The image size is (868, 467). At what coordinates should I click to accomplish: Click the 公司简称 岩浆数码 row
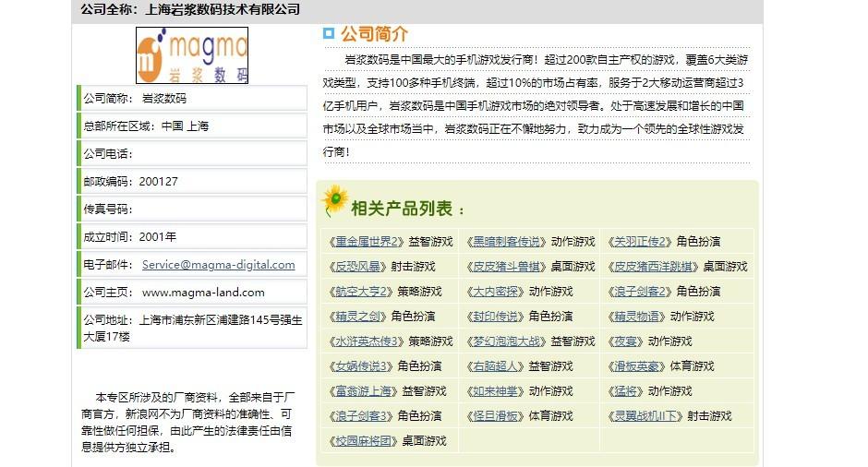(x=192, y=99)
